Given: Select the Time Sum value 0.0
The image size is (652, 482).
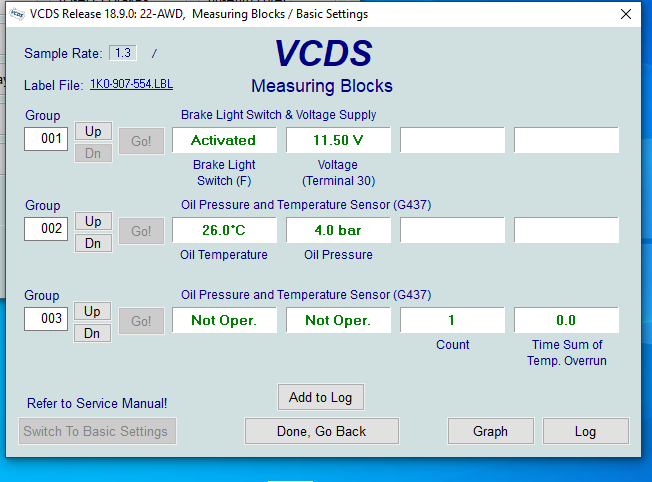Looking at the screenshot, I should [566, 320].
